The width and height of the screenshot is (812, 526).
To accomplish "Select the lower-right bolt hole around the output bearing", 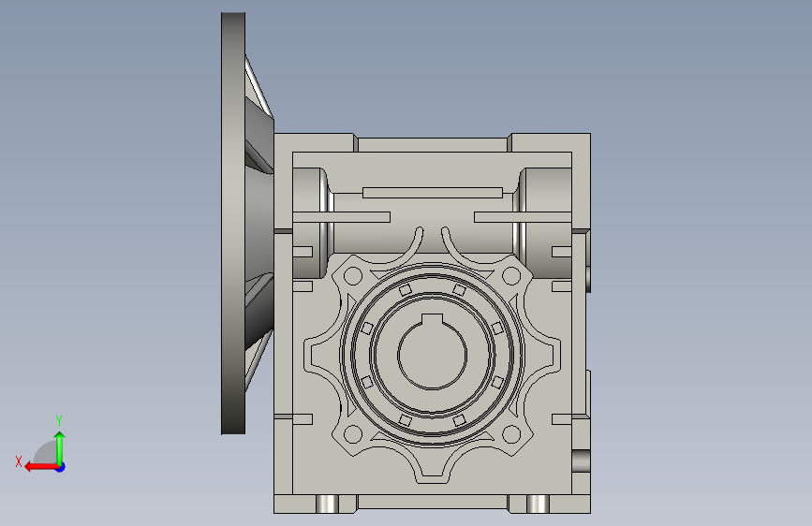I will coord(511,434).
